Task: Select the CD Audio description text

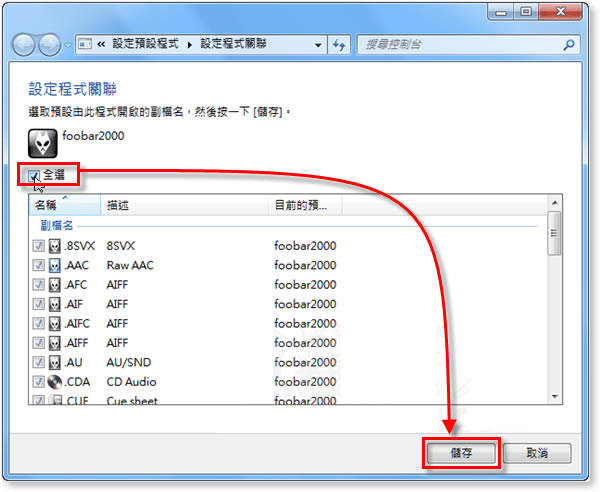Action: pyautogui.click(x=131, y=382)
